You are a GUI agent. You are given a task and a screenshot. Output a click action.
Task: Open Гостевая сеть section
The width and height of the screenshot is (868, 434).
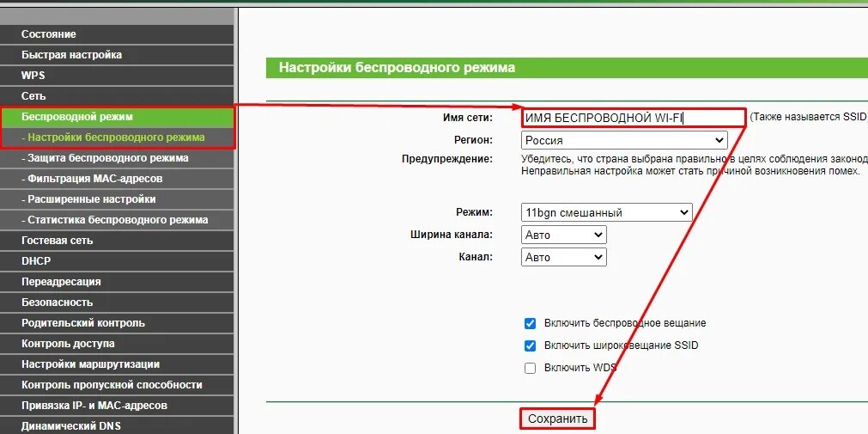(117, 241)
